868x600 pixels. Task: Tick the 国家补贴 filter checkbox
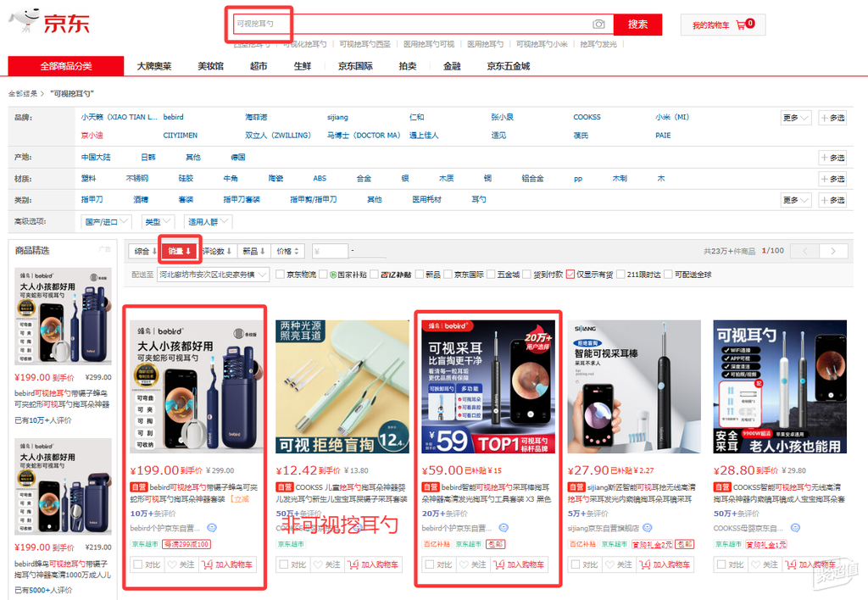tap(323, 275)
